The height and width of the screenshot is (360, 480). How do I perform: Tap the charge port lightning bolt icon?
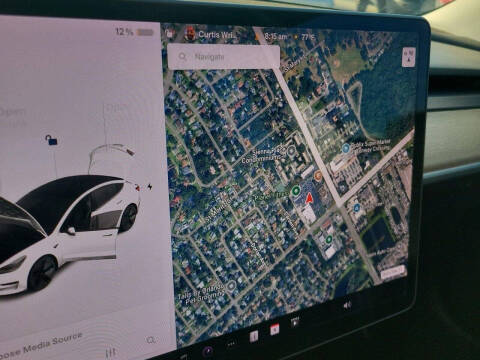(x=150, y=187)
